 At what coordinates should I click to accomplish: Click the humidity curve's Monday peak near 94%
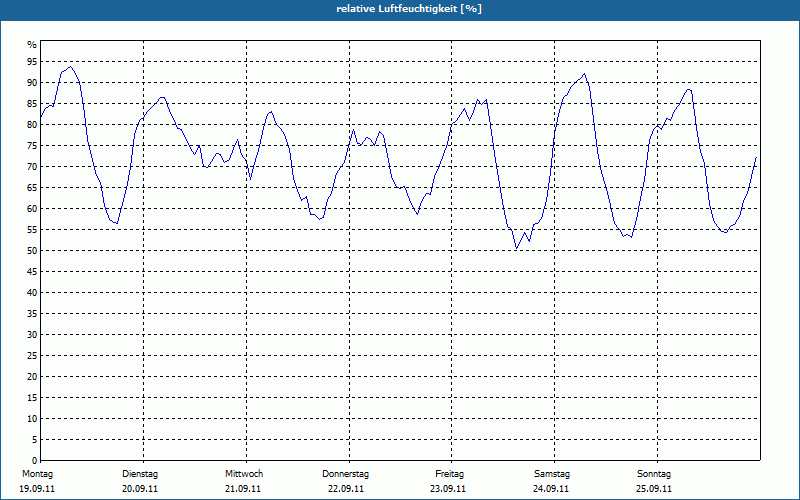(70, 67)
